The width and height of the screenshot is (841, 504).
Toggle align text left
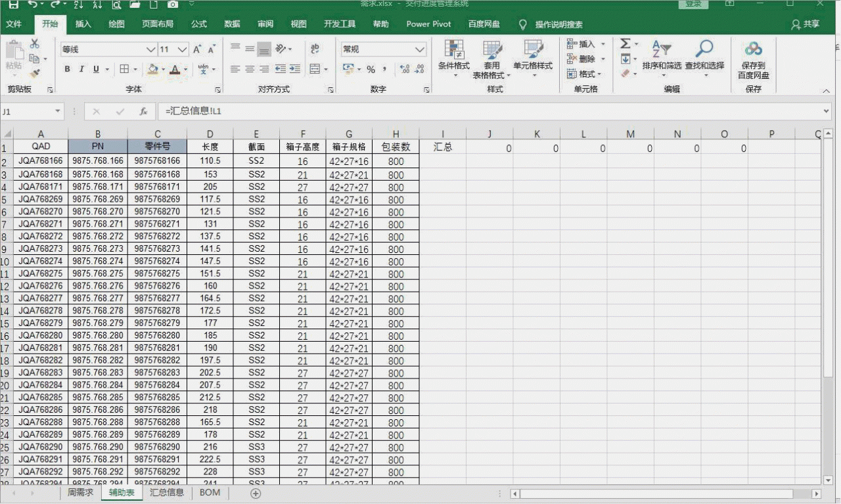coord(235,69)
